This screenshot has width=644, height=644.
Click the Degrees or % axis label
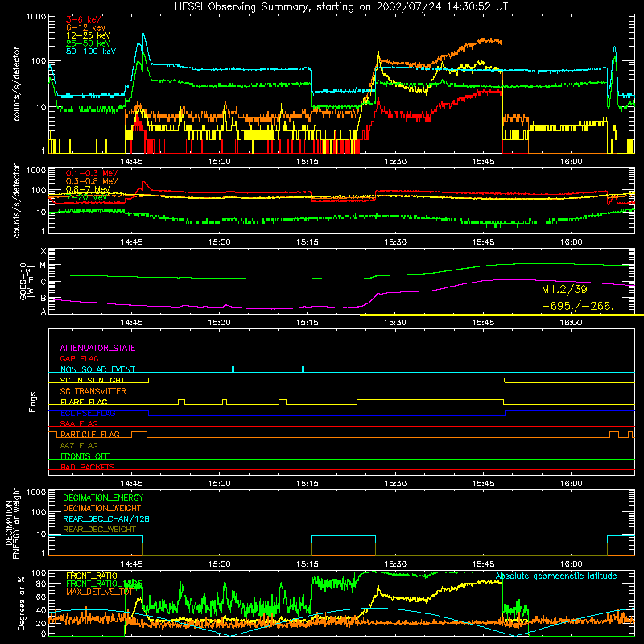click(22, 604)
